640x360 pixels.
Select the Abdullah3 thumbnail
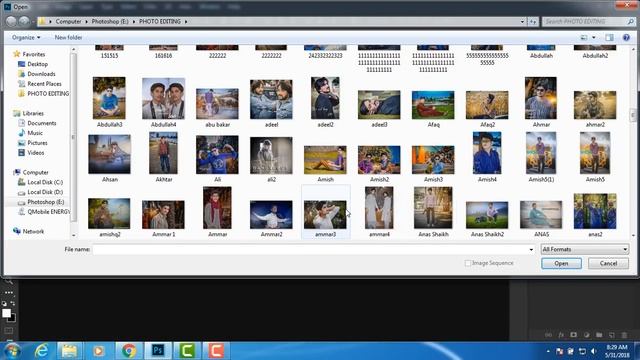109,98
